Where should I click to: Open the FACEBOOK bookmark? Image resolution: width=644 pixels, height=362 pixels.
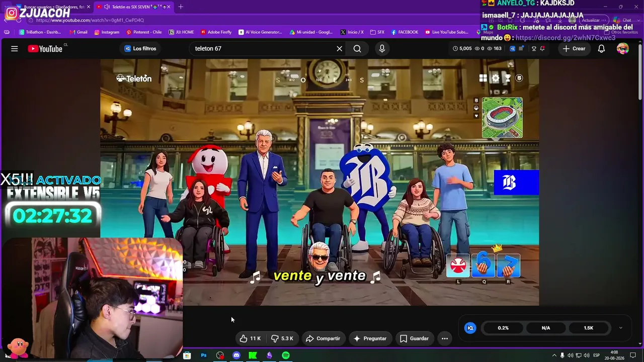tap(405, 32)
